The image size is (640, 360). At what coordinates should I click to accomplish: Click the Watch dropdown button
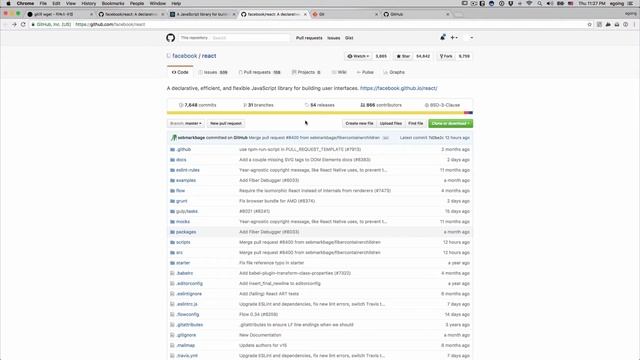tap(358, 56)
